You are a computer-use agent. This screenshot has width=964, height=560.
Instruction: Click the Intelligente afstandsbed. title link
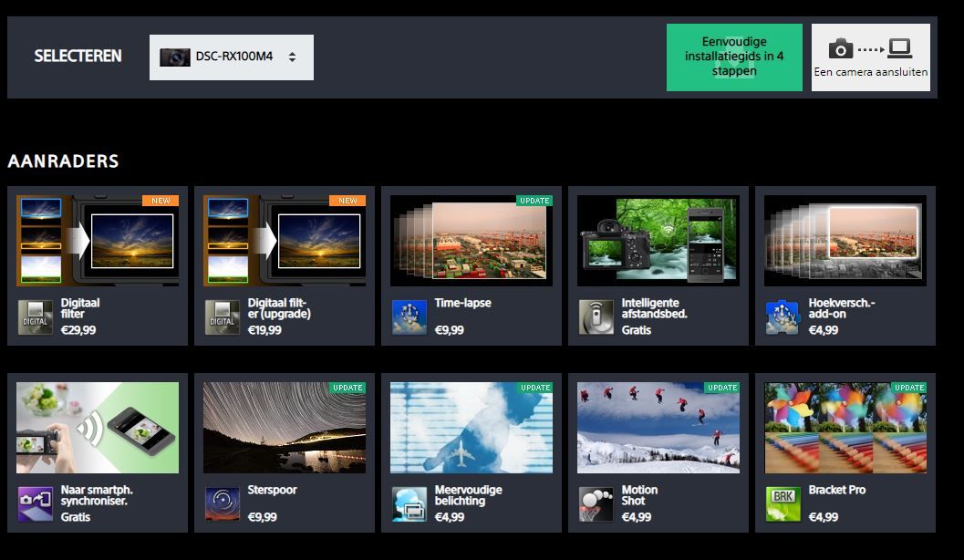tap(654, 308)
